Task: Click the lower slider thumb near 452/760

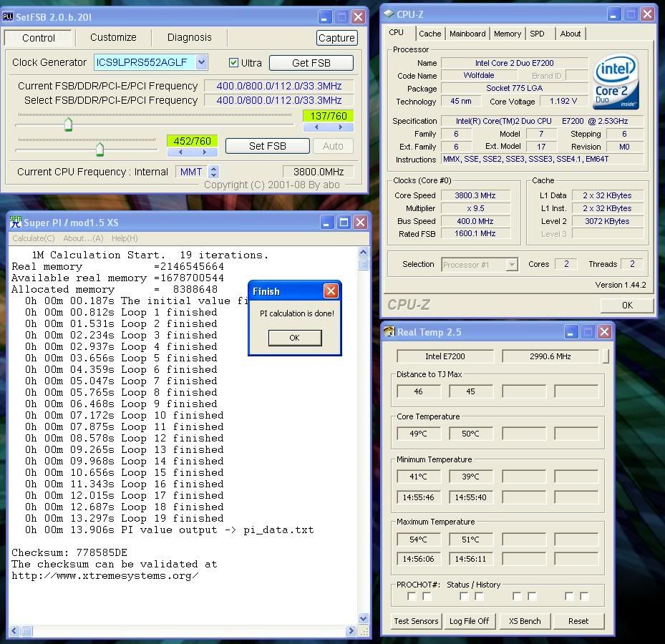Action: [x=99, y=150]
